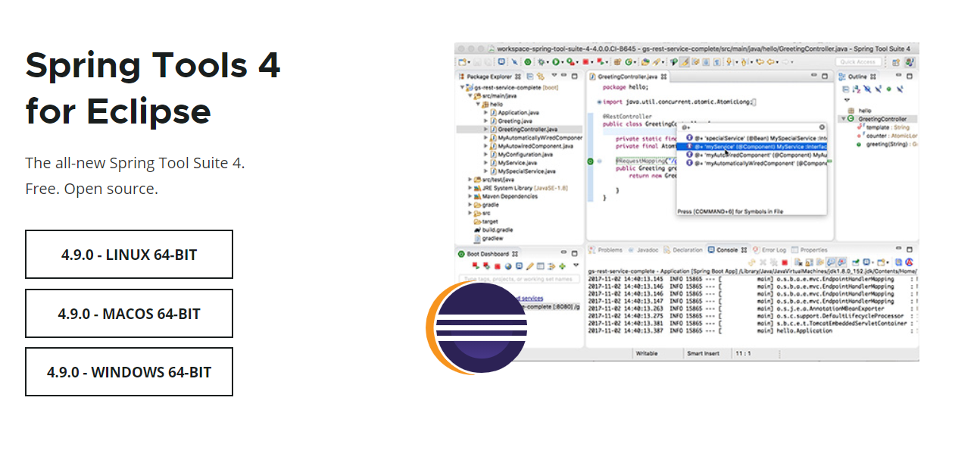Screen dimensions: 980x457
Task: Switch to the Declaration tab
Action: (683, 249)
